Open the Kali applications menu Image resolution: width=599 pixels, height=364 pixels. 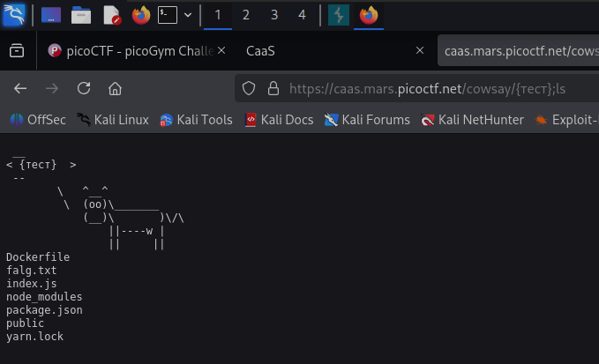tap(13, 14)
